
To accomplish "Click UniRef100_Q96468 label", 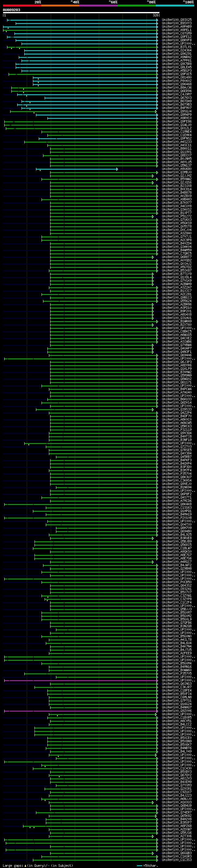I will (177, 84).
